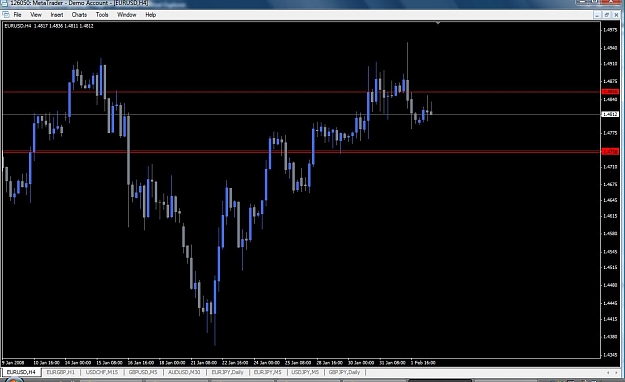Open the Charts menu
The height and width of the screenshot is (382, 625).
coord(79,15)
